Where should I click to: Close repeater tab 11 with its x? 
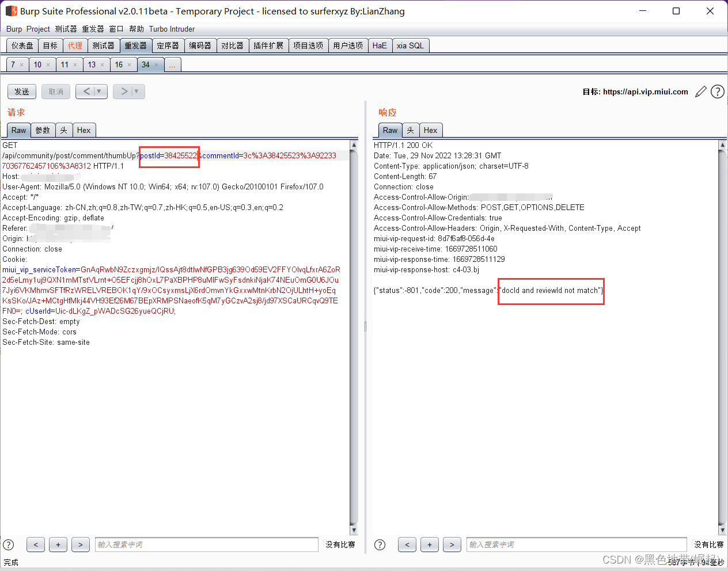pyautogui.click(x=75, y=65)
